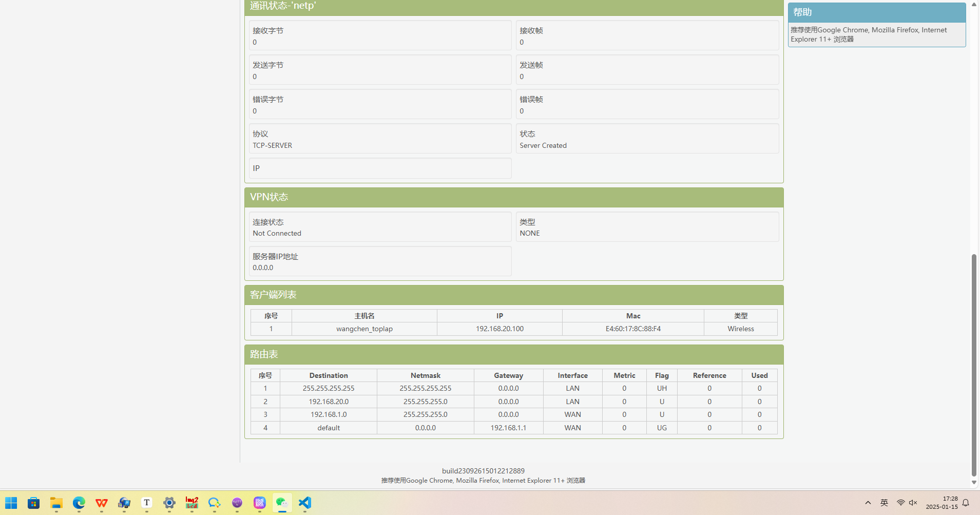Click the 192.168.1.0 destination cell

point(329,414)
